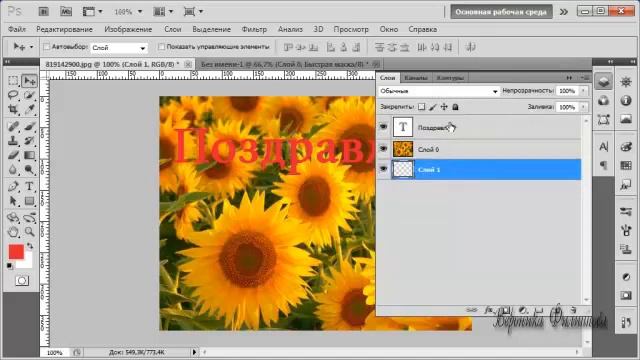Select the Crop tool
640x360 pixels.
tap(13, 109)
